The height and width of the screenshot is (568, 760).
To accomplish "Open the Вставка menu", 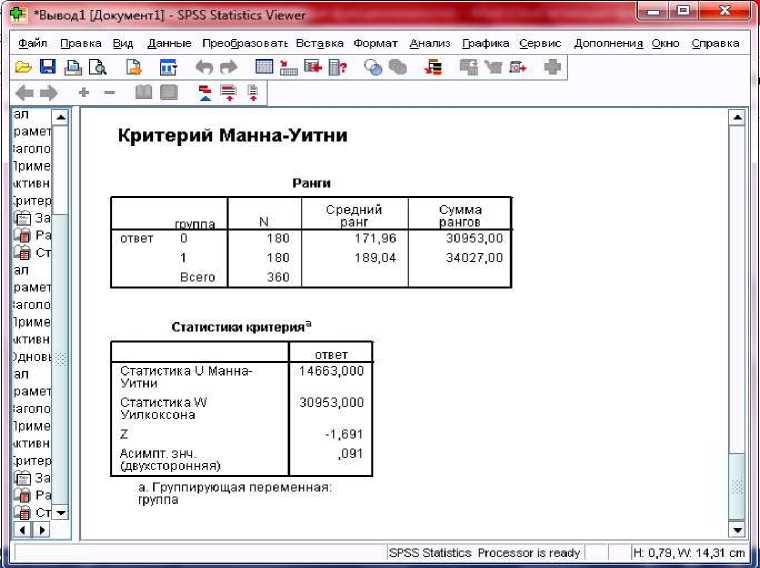I will point(319,43).
